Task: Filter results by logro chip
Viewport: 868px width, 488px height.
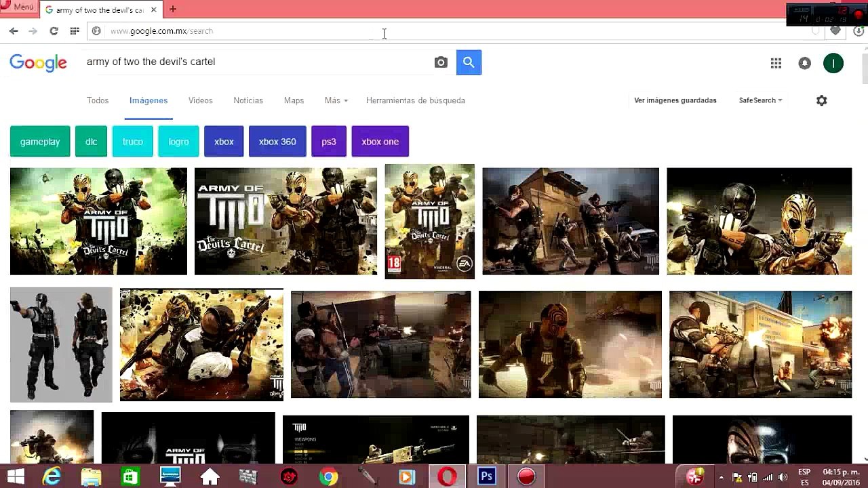Action: click(179, 142)
